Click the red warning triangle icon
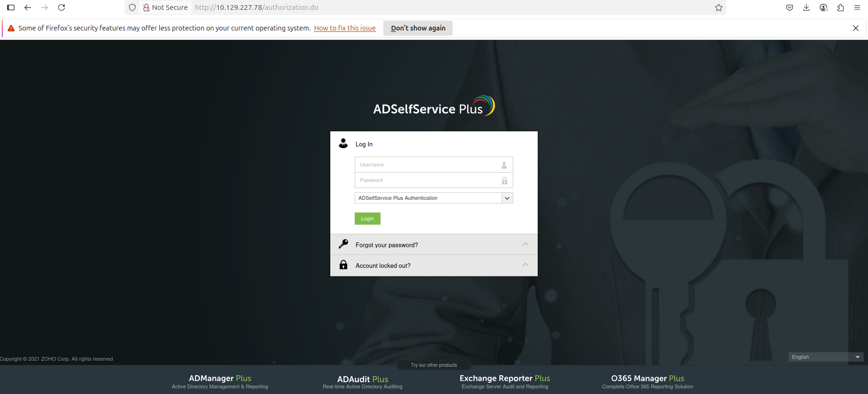This screenshot has height=394, width=868. pyautogui.click(x=11, y=28)
